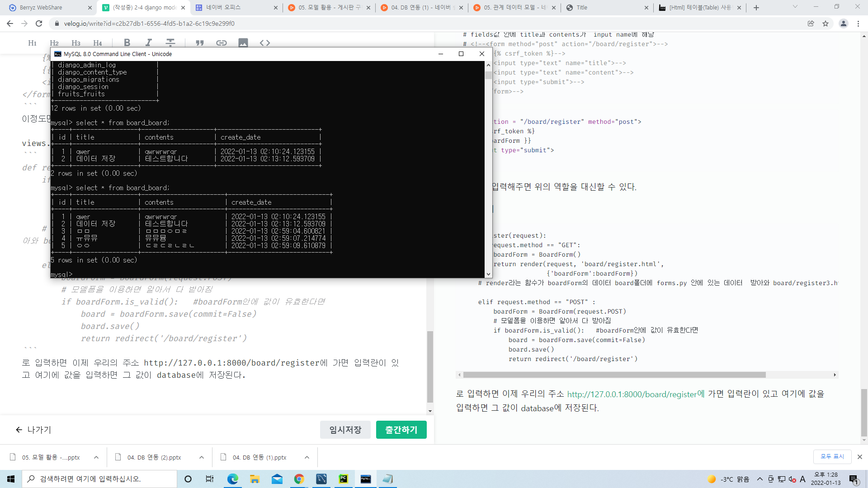Select the H1 heading button

tap(32, 43)
